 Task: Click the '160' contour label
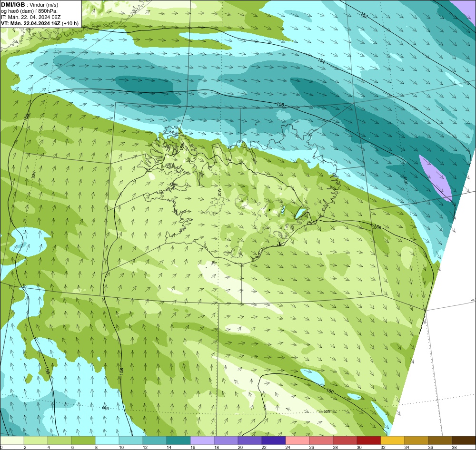pyautogui.click(x=330, y=391)
